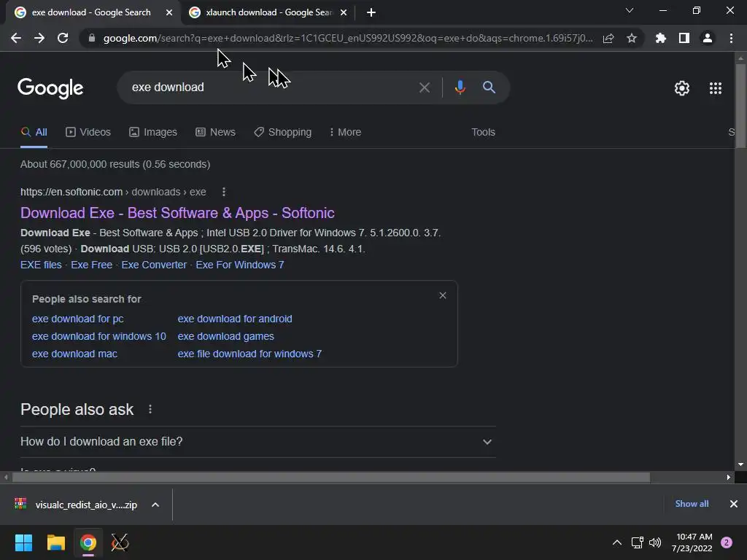Open the visualc_redist download options caret
Image resolution: width=747 pixels, height=560 pixels.
pyautogui.click(x=155, y=505)
